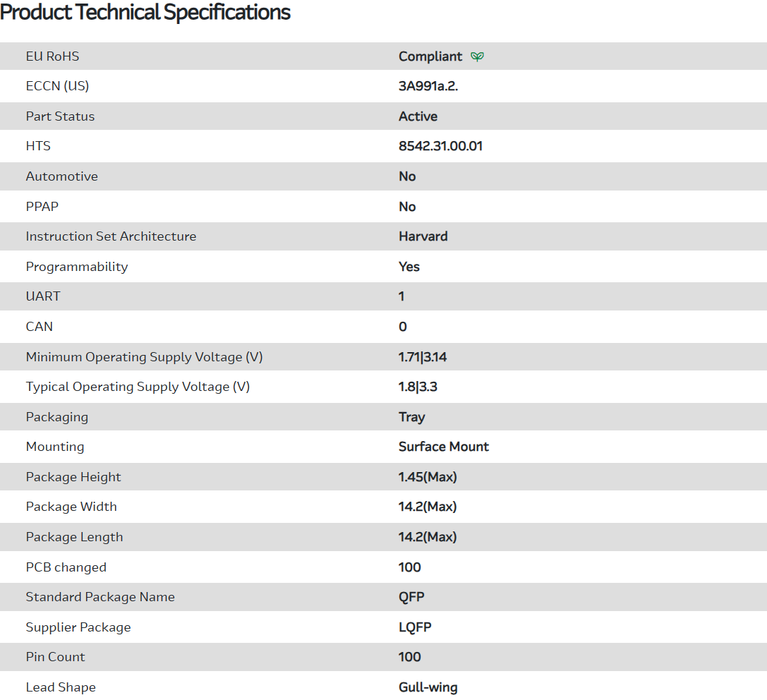The height and width of the screenshot is (700, 767).
Task: Click the Surface Mount value
Action: coord(443,447)
